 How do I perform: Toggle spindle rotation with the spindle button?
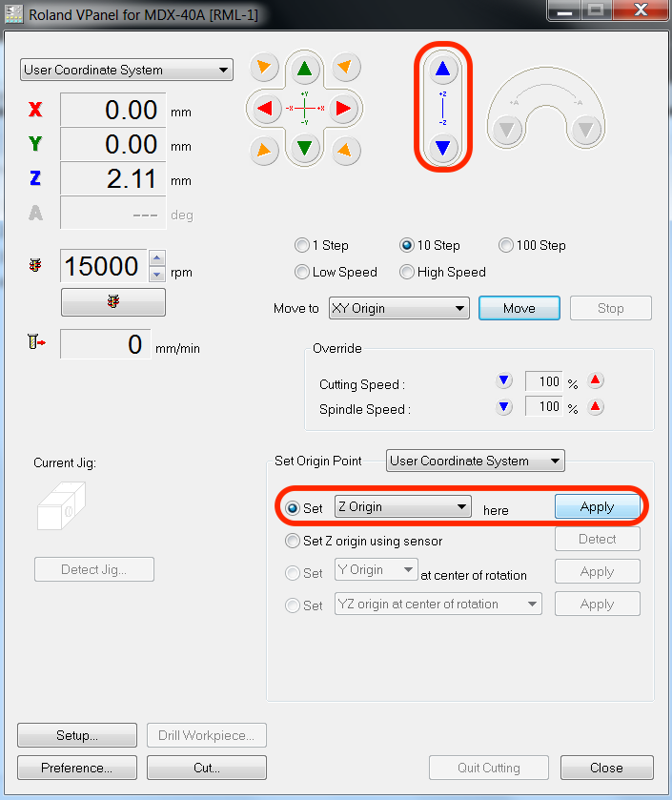(x=113, y=302)
